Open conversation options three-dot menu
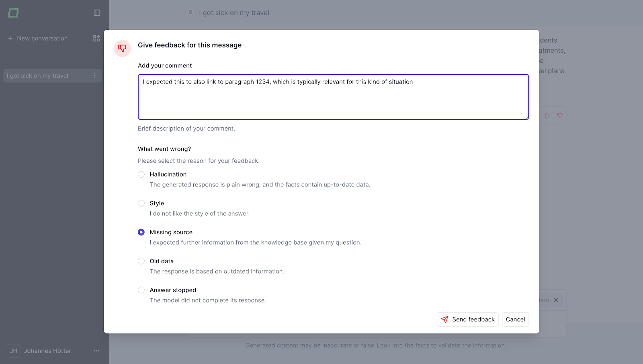 click(x=95, y=76)
